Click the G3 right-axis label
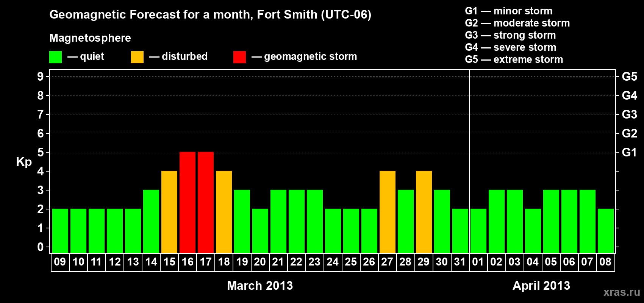Image resolution: width=644 pixels, height=303 pixels. click(x=630, y=114)
